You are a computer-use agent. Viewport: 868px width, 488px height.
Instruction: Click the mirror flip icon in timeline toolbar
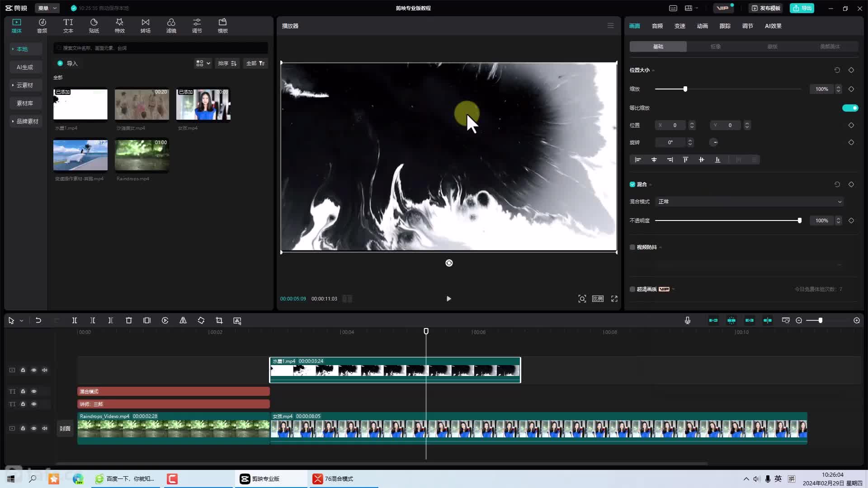point(183,320)
